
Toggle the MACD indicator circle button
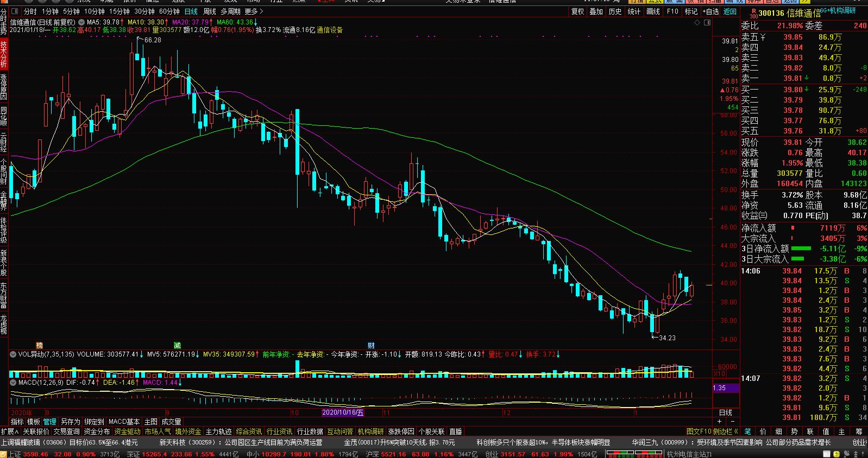pos(13,383)
